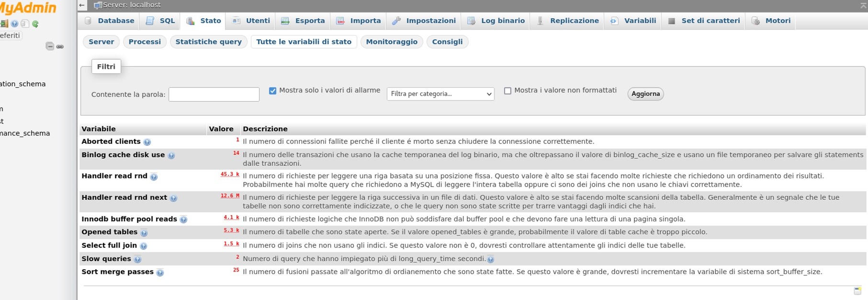Image resolution: width=868 pixels, height=300 pixels.
Task: Click the blue phpMyAdmin documentation icon in sidebar
Action: 14,23
